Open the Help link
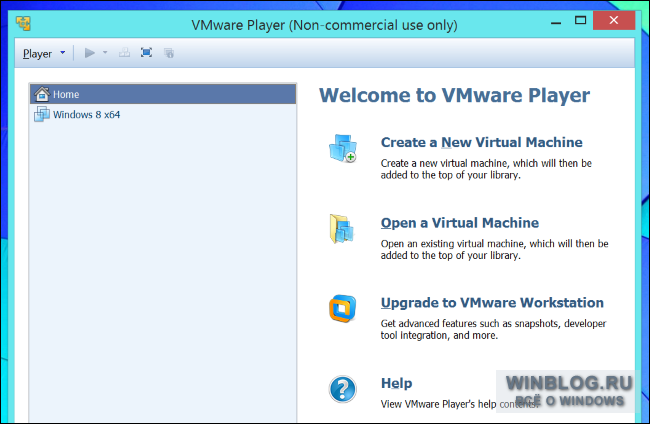This screenshot has width=650, height=424. (396, 383)
